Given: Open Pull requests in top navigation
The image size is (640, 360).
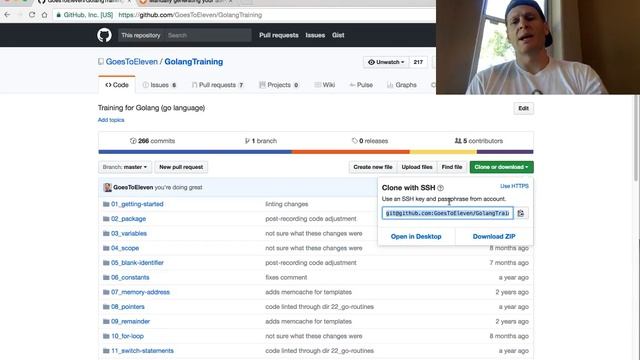Looking at the screenshot, I should pyautogui.click(x=278, y=35).
